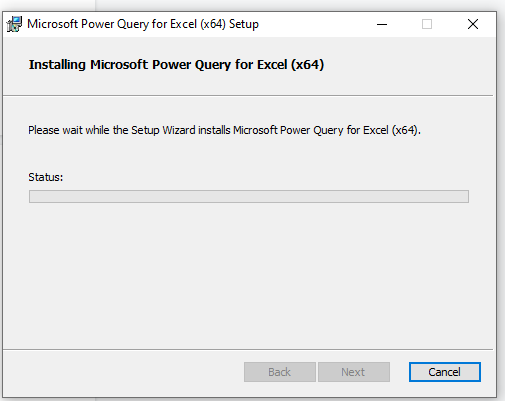Click the empty footer area left of Back
505x401 pixels.
(123, 372)
